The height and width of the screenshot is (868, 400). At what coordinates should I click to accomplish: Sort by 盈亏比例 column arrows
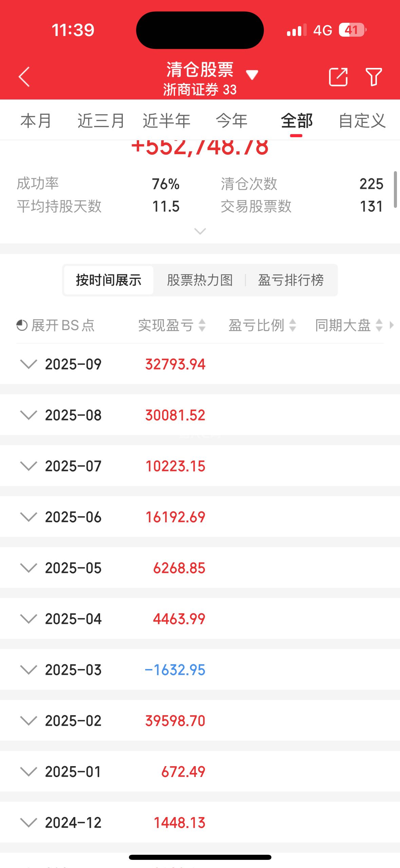point(292,325)
